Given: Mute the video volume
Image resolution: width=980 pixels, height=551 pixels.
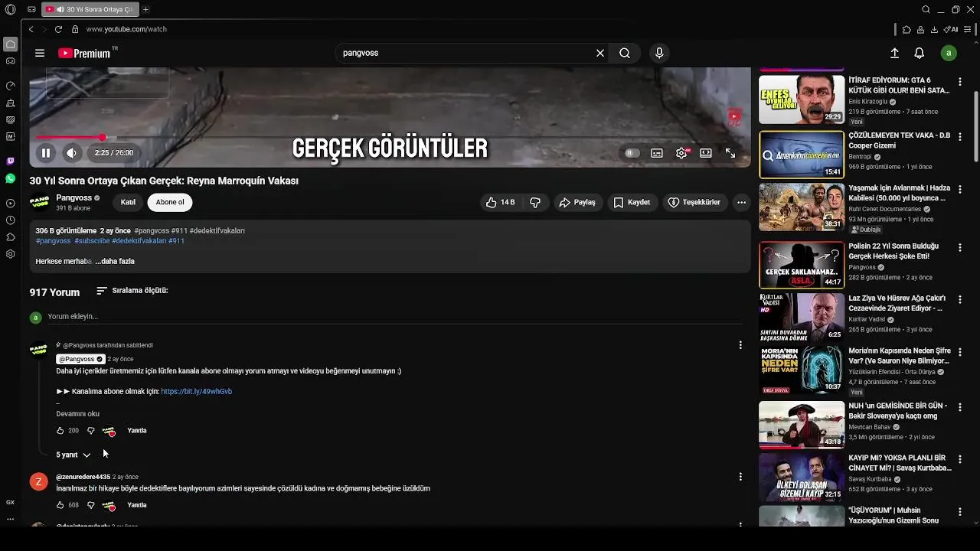Looking at the screenshot, I should click(x=71, y=152).
